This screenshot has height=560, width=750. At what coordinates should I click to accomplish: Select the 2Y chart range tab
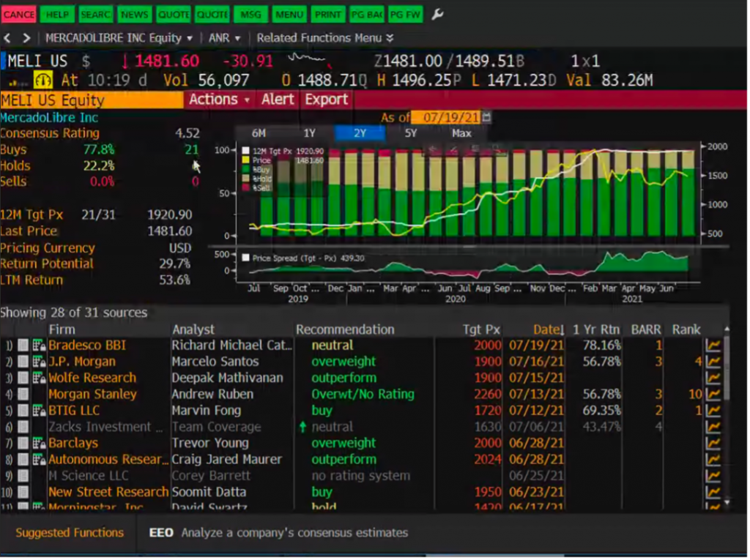point(361,133)
